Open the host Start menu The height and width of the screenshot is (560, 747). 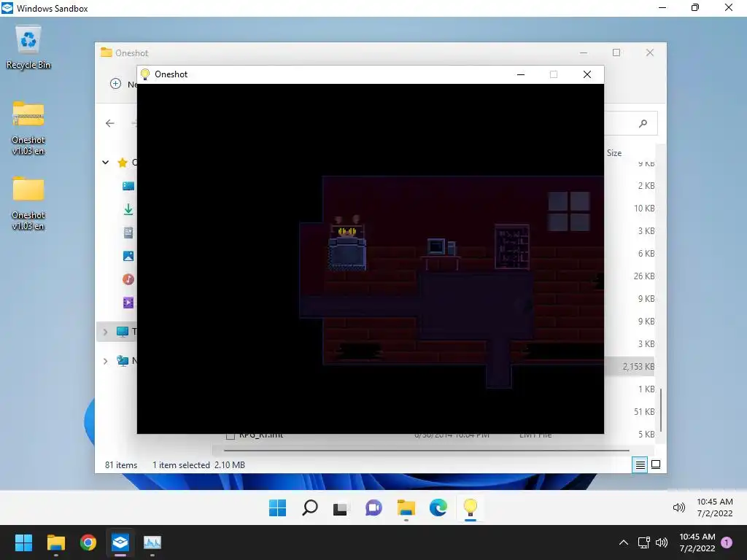(x=24, y=542)
